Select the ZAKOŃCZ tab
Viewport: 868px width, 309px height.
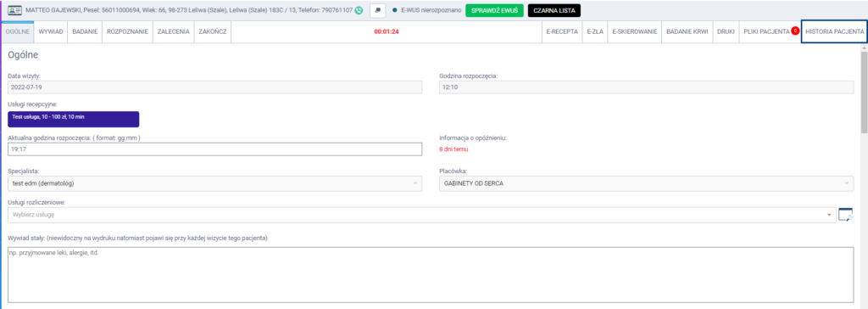click(x=213, y=32)
